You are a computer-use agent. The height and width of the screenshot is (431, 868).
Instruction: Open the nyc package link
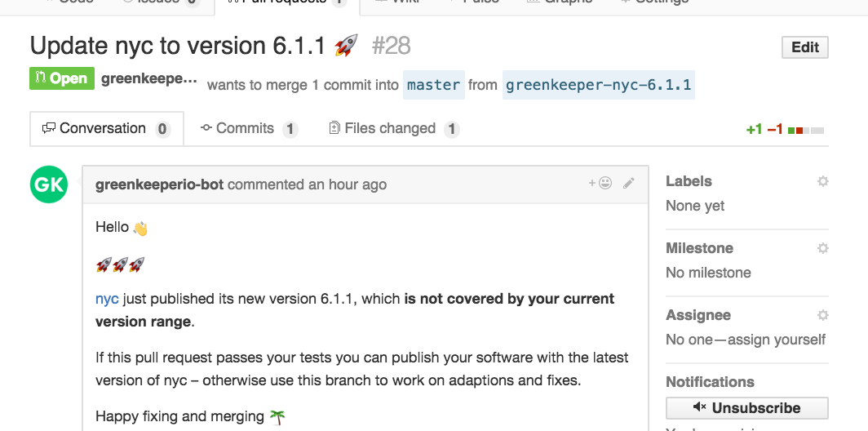point(107,299)
